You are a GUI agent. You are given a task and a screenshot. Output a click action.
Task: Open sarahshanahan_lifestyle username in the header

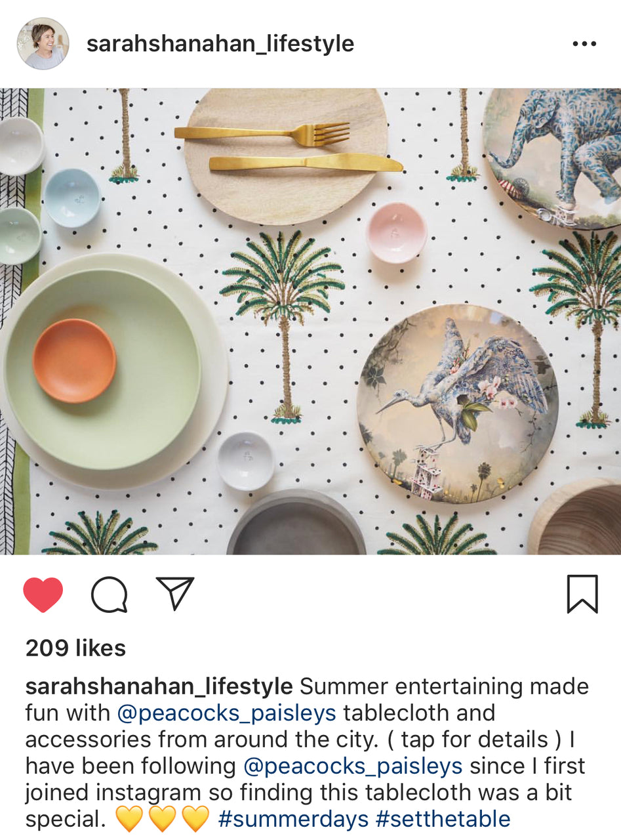click(220, 44)
